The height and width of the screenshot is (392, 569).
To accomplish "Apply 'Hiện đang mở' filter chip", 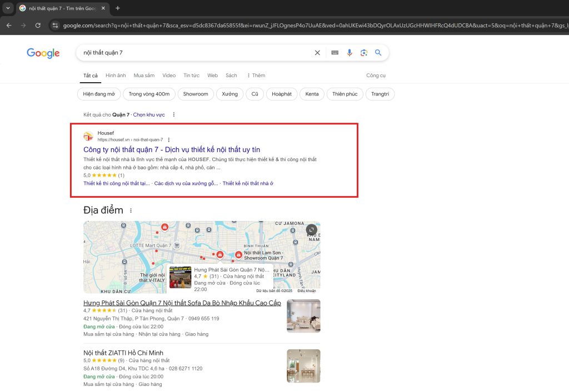I will 99,94.
